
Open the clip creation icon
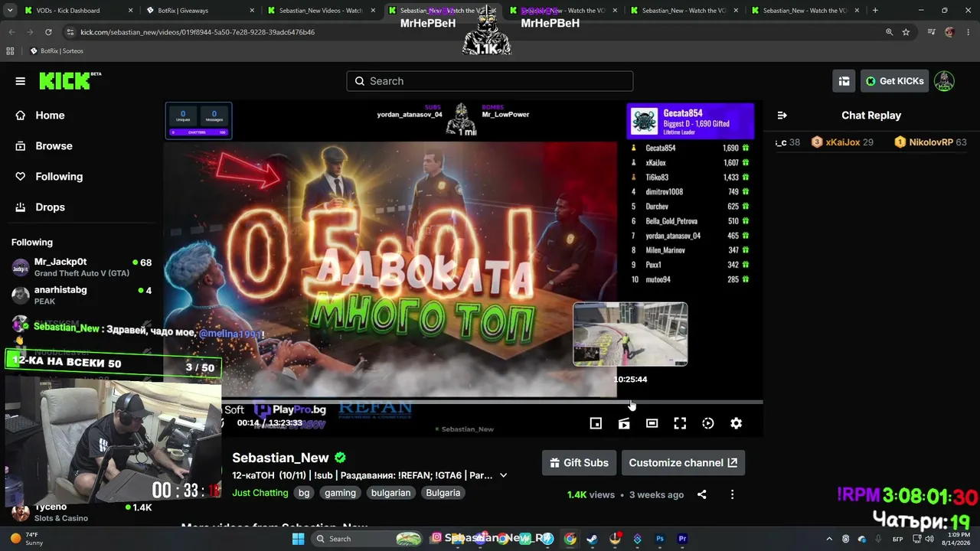point(624,423)
